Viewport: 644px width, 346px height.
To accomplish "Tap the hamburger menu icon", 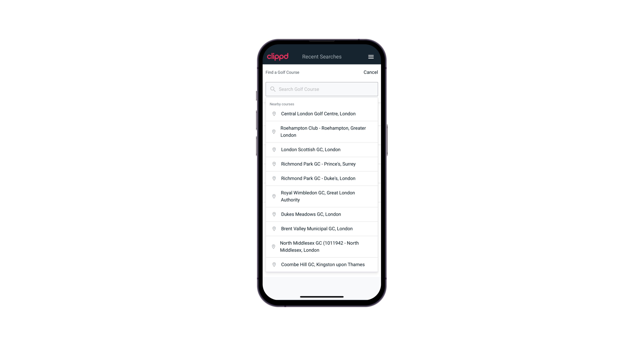I will (371, 57).
